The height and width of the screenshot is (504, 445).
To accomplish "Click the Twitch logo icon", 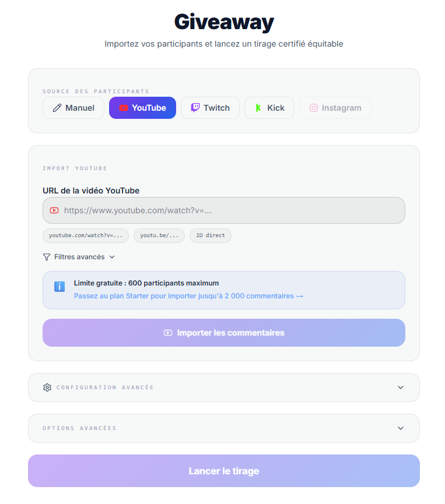I will [x=195, y=108].
